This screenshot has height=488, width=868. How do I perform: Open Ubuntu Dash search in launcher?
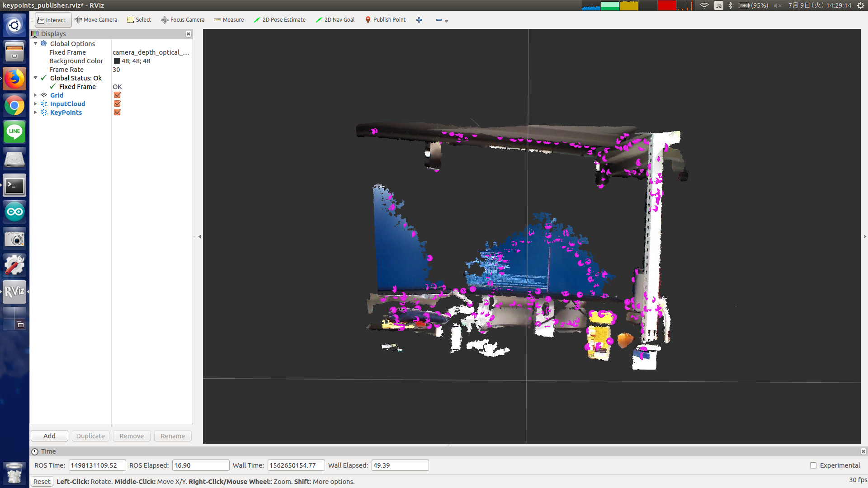pyautogui.click(x=14, y=25)
